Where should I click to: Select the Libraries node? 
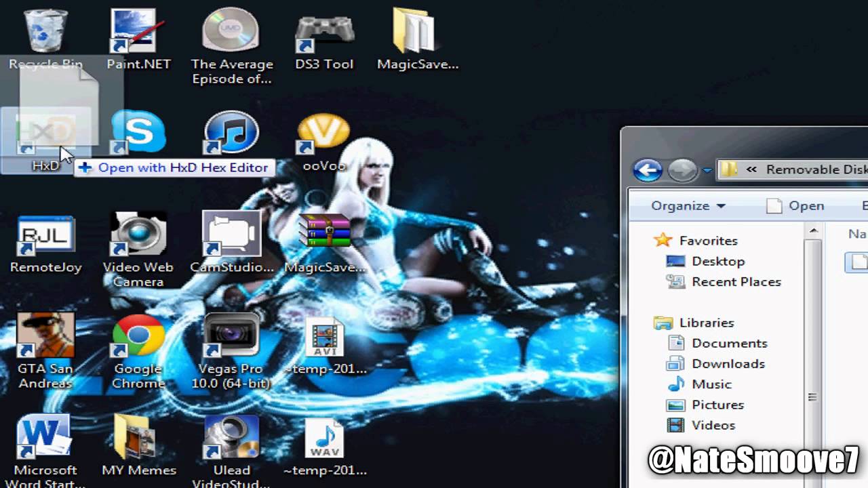tap(694, 323)
